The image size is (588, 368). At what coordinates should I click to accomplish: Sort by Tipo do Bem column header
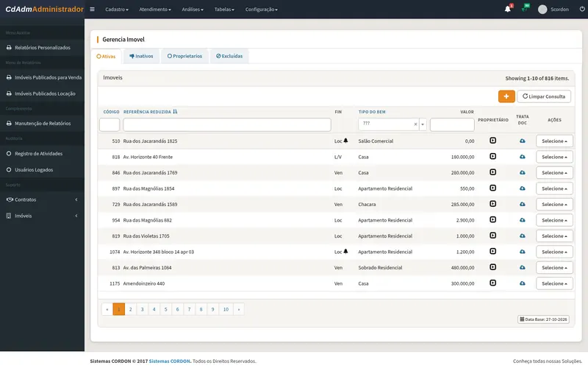(x=372, y=112)
